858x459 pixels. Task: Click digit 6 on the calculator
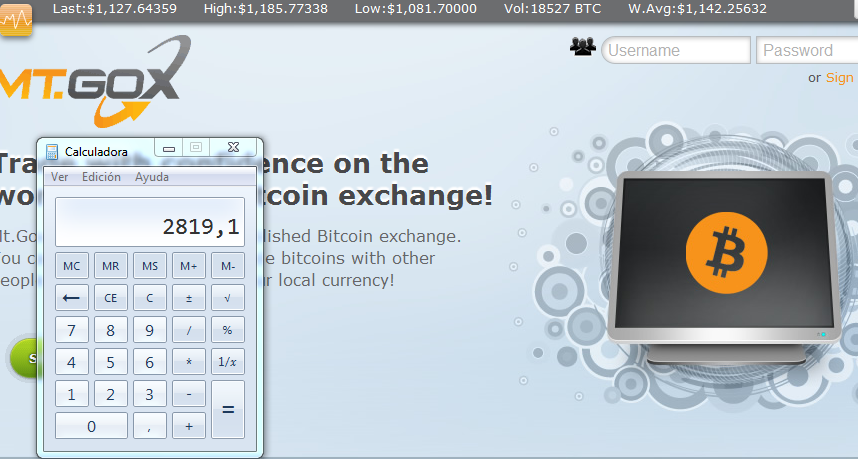pos(149,362)
